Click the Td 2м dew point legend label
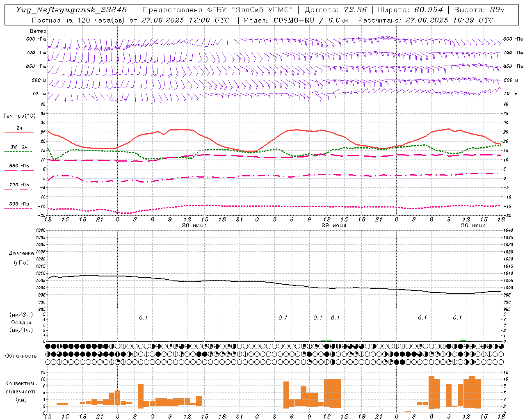The width and height of the screenshot is (525, 420). tap(19, 147)
